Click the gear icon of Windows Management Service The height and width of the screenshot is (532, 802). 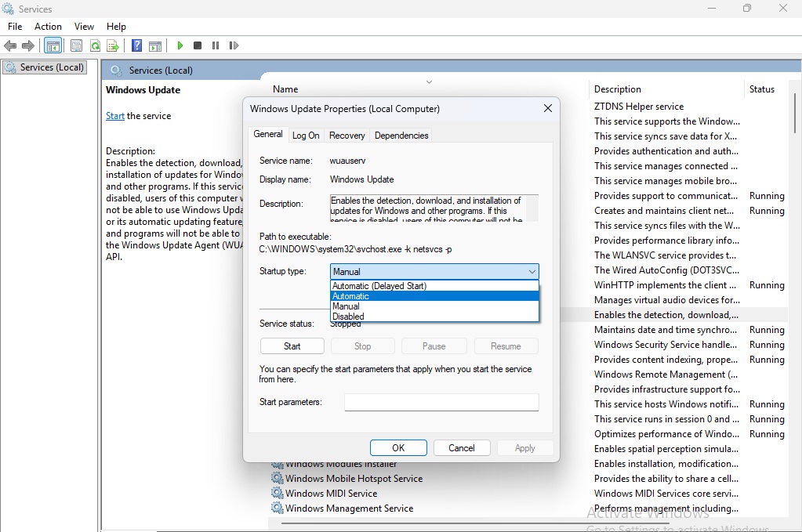(278, 508)
